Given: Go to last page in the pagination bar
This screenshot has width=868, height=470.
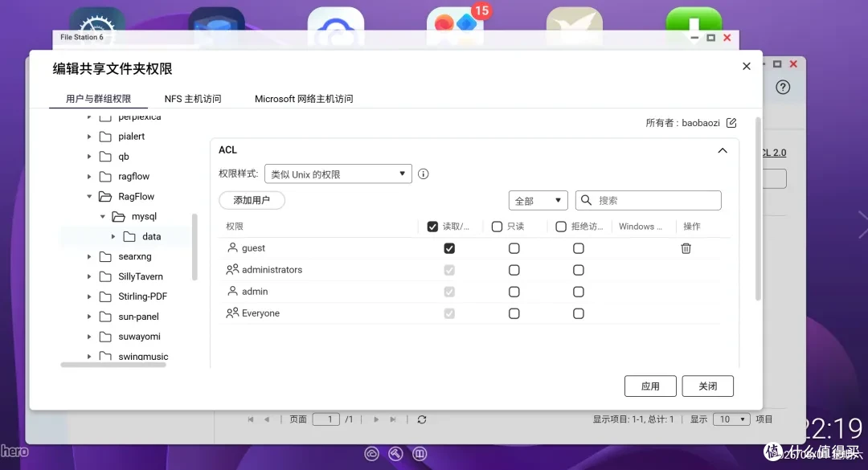Looking at the screenshot, I should click(x=392, y=419).
